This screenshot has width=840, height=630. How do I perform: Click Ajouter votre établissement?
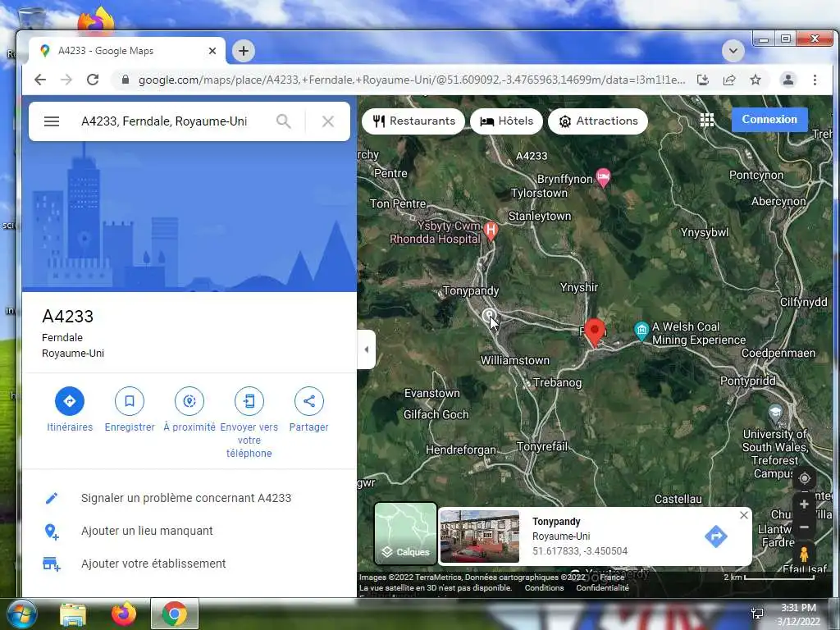(153, 564)
